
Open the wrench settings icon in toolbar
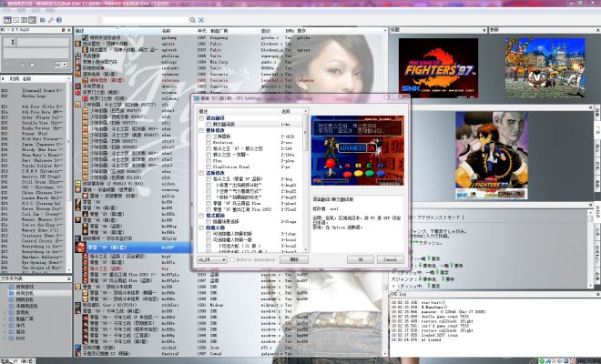(x=51, y=20)
